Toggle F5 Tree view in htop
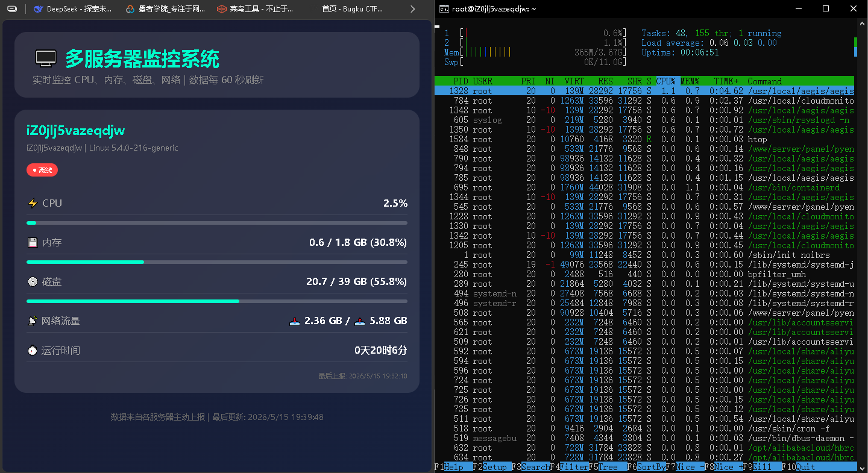868x473 pixels. point(603,467)
